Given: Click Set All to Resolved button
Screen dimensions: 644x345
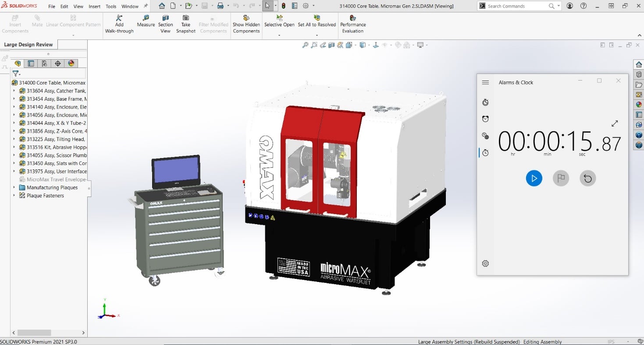Looking at the screenshot, I should pyautogui.click(x=317, y=21).
